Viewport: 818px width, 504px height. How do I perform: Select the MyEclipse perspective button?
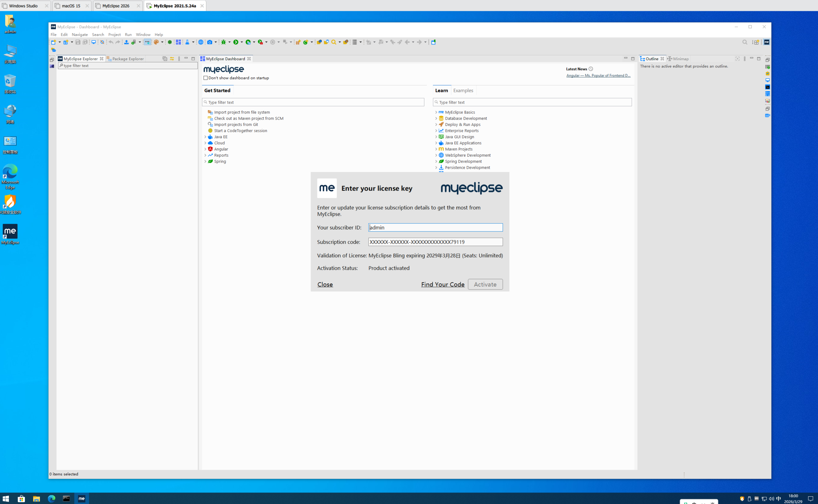point(766,42)
